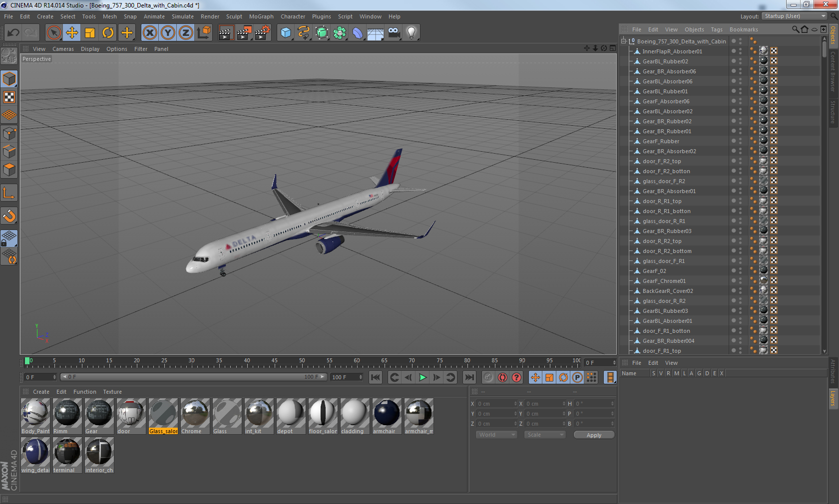Click timeline frame marker 50
Image resolution: width=839 pixels, height=504 pixels.
click(302, 360)
